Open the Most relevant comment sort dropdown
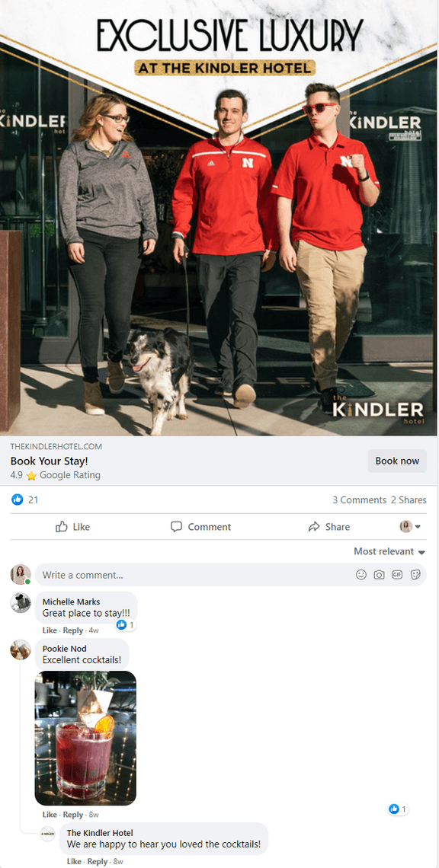439x868 pixels. click(389, 551)
